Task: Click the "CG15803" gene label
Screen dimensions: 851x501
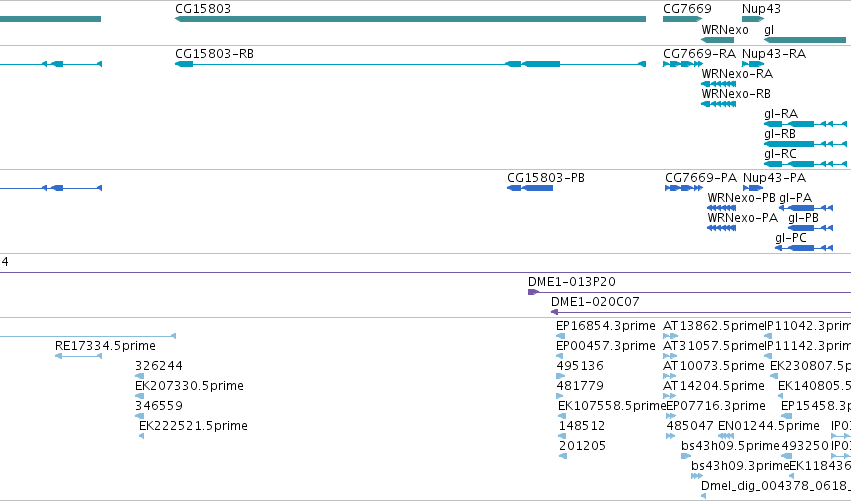Action: click(203, 9)
